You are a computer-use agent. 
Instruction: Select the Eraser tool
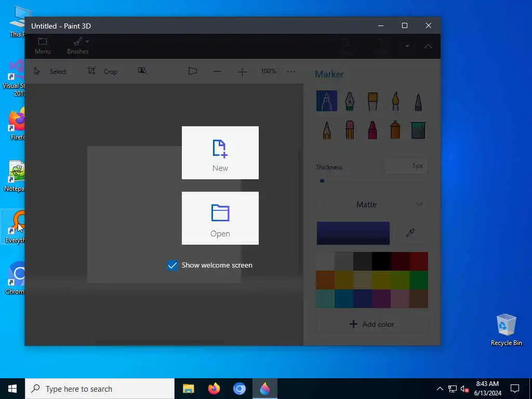[x=350, y=130]
